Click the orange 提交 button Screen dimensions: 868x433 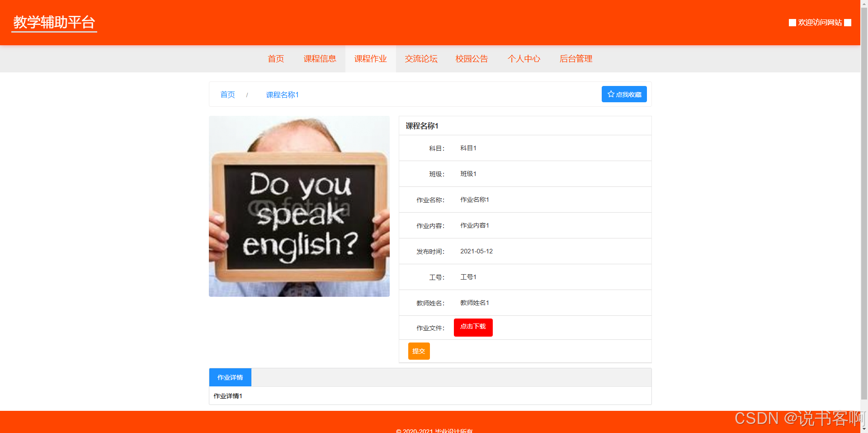point(419,351)
